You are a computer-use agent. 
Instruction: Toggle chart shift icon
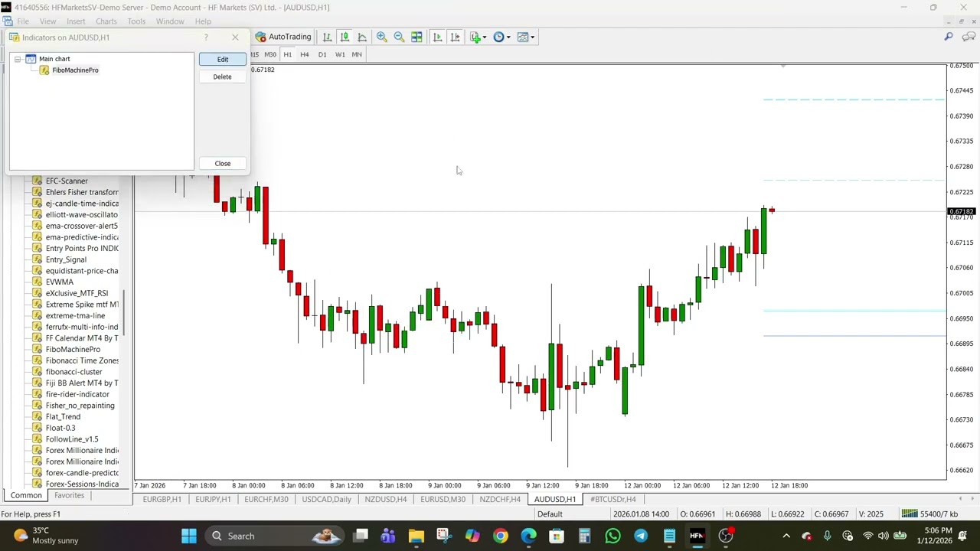point(455,37)
